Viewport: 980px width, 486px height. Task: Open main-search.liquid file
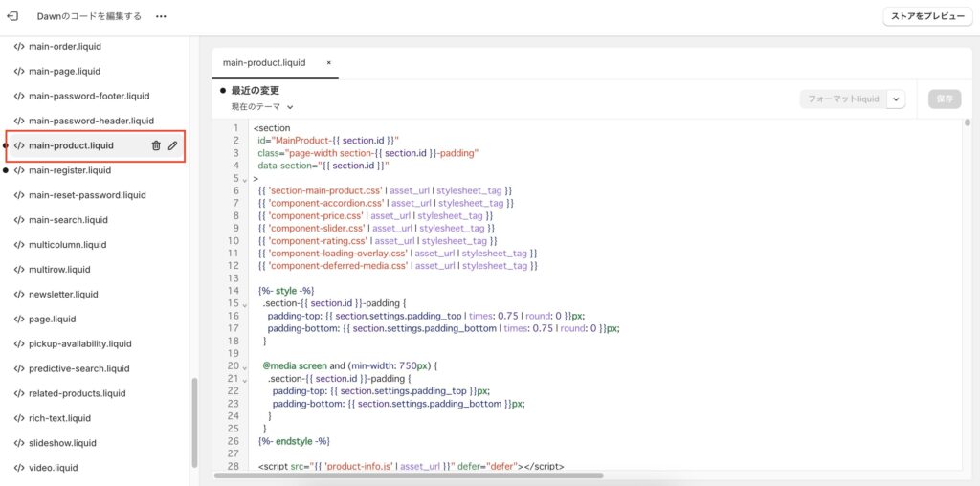click(x=68, y=220)
